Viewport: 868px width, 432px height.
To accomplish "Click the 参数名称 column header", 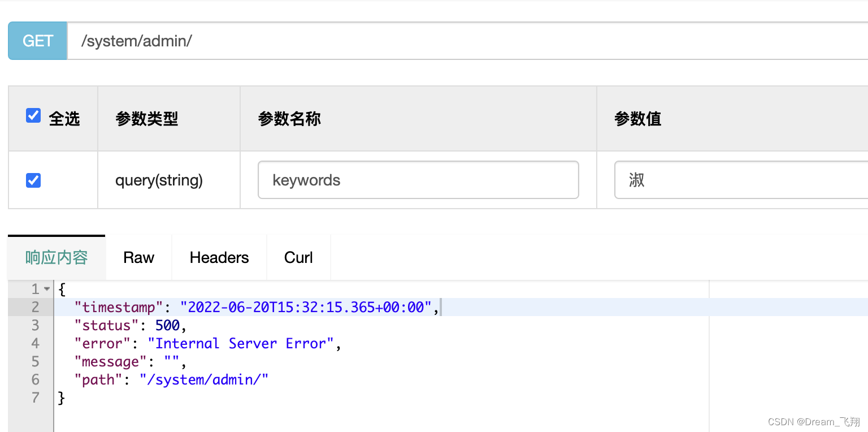I will (289, 119).
